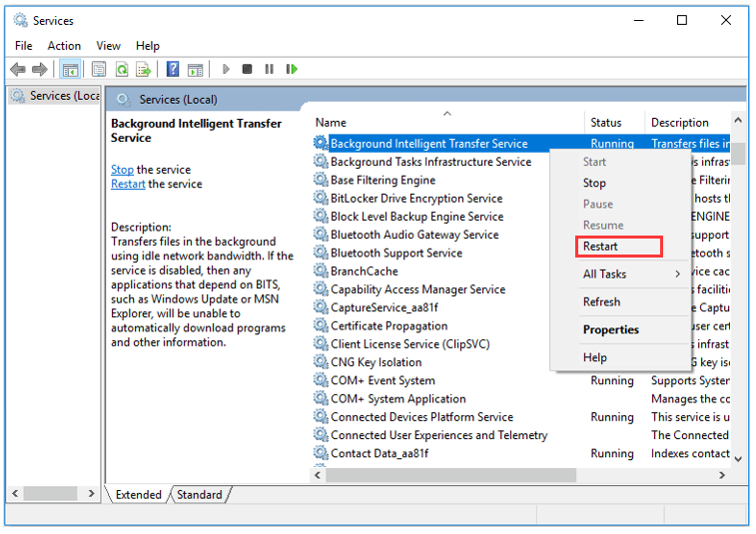Open the Help menu in menu bar
The height and width of the screenshot is (534, 756).
(x=148, y=46)
